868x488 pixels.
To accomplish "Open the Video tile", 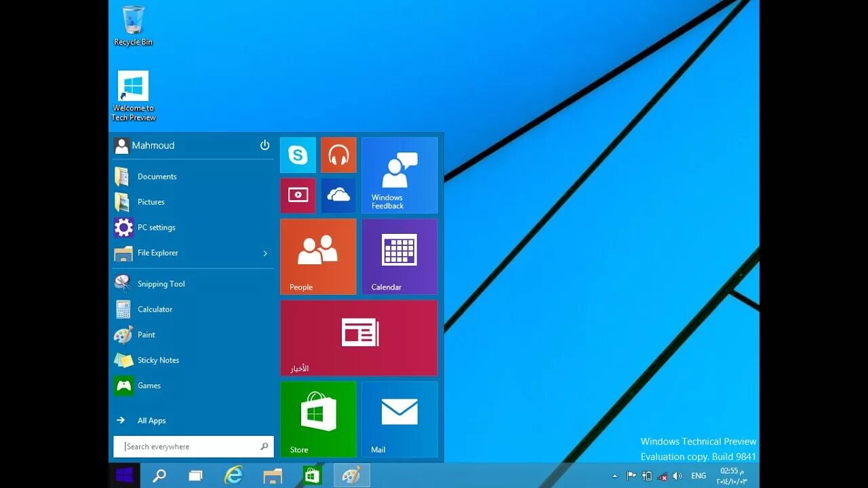I will click(x=298, y=196).
